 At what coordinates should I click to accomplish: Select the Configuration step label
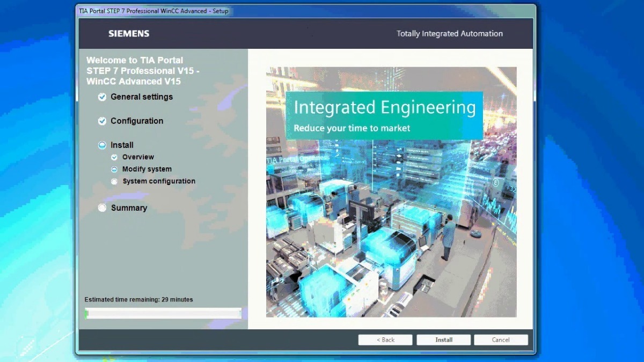(137, 121)
